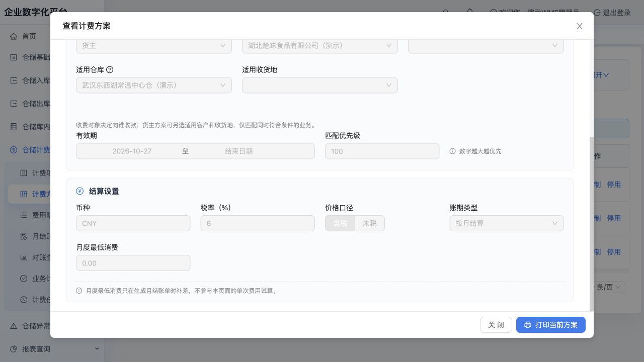Click the 匹配优先级 input showing 100

382,151
